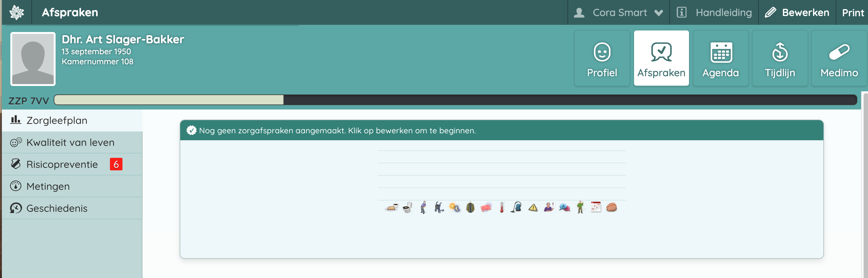Click the Bewerken button
This screenshot has height=278, width=868.
(797, 13)
